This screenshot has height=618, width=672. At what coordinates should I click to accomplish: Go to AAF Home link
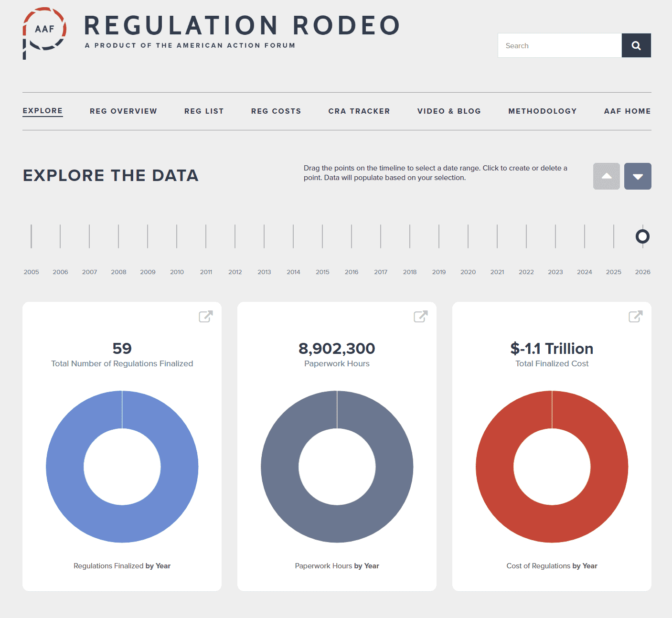pyautogui.click(x=627, y=111)
